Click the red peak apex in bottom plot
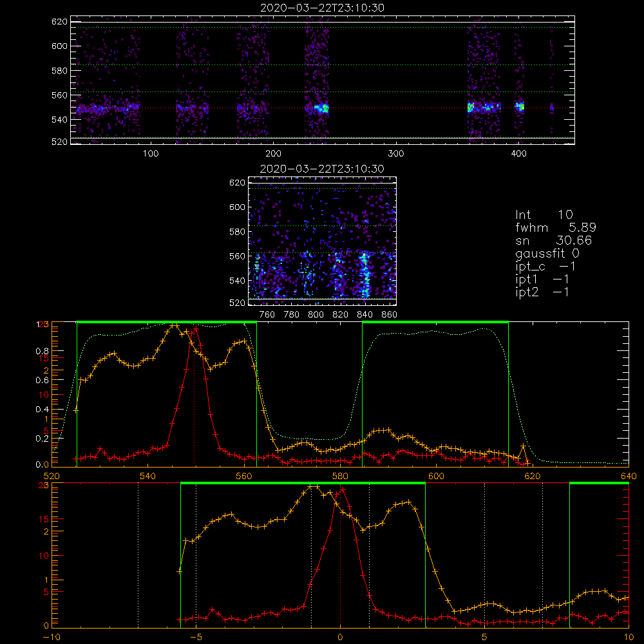Screen dimensions: 644x644 point(343,489)
